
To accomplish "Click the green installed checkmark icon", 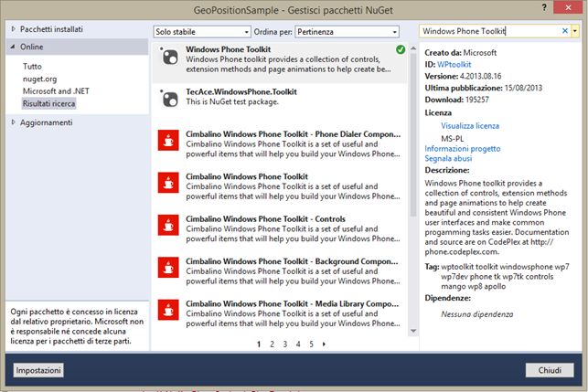I will click(401, 49).
